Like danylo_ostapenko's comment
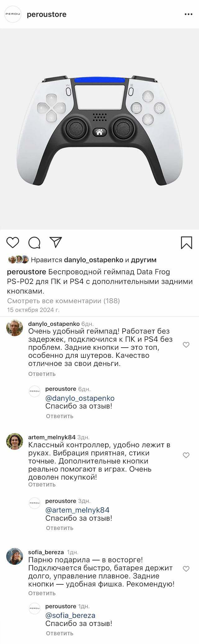 186,345
